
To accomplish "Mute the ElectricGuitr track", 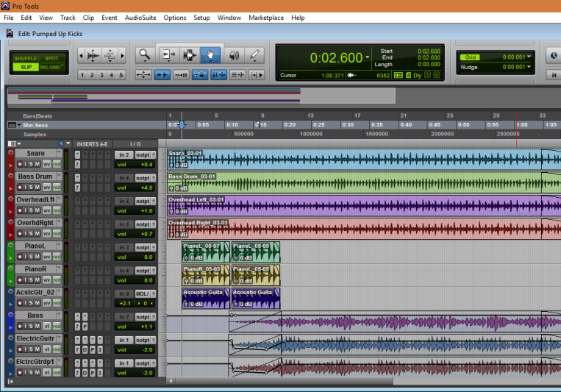I will tap(37, 349).
